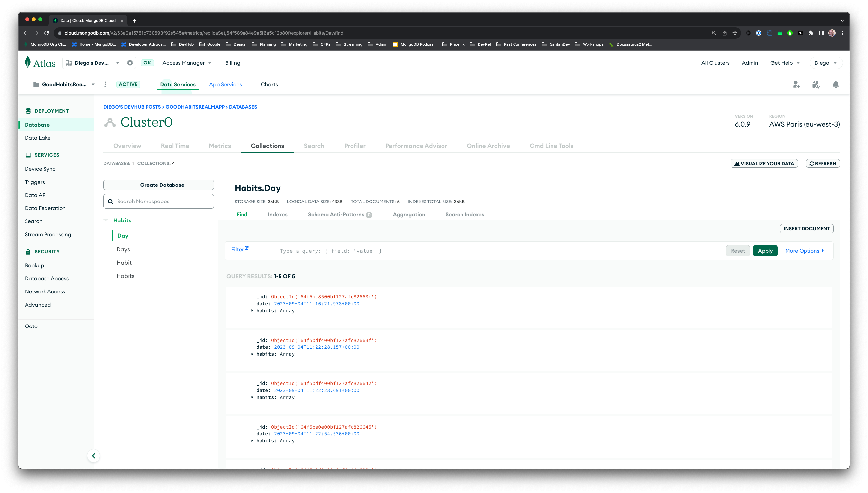Click the Chrome profile avatar
Screen dimensions: 868x493
click(832, 33)
